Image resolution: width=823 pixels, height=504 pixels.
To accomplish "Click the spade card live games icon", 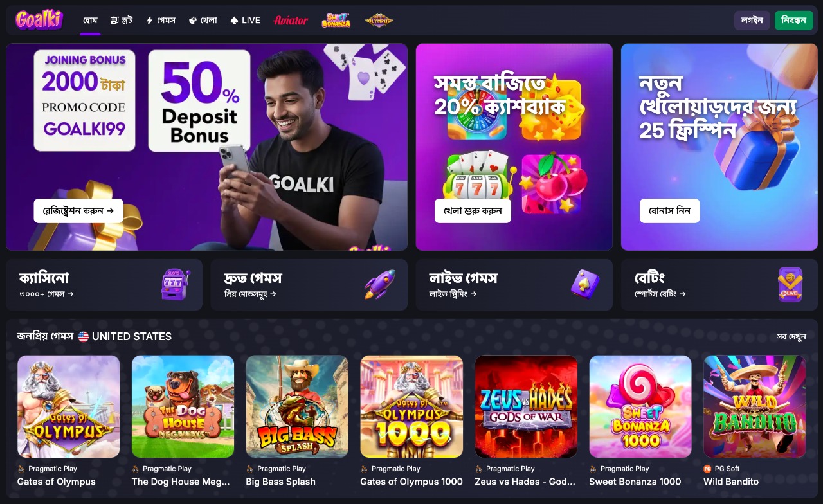I will (585, 285).
